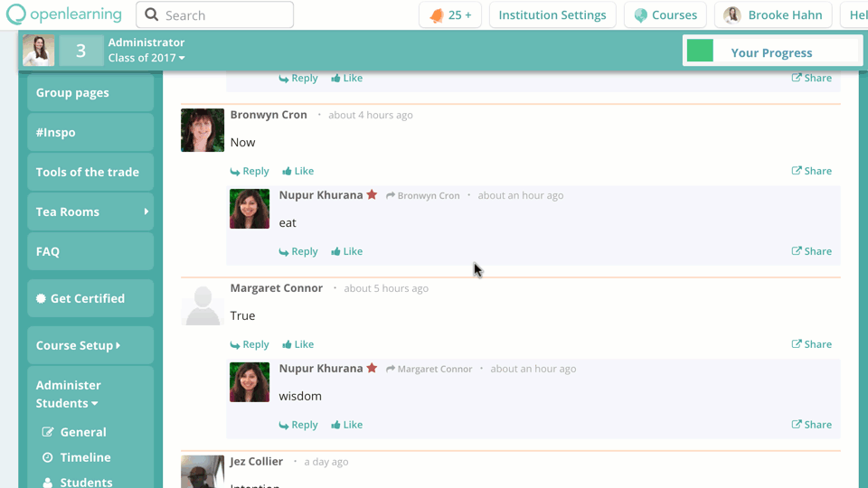Open the Students admin item
The image size is (868, 488).
tap(86, 482)
